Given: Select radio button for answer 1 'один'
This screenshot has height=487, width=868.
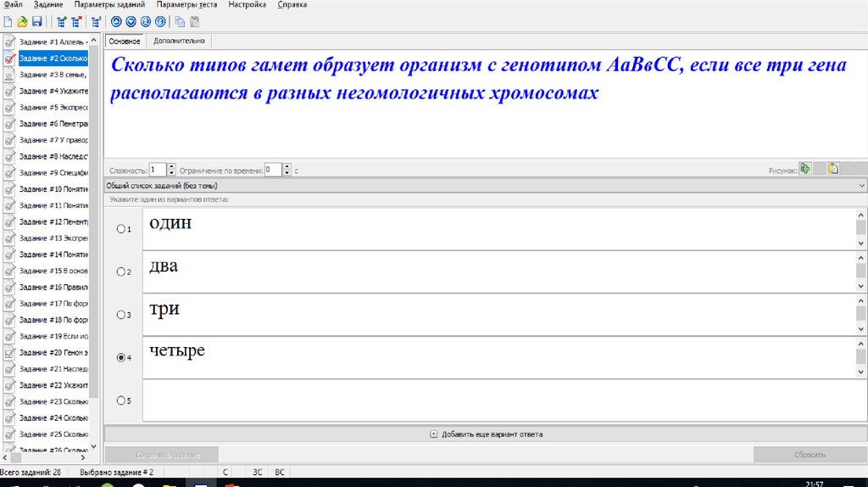Looking at the screenshot, I should [x=121, y=229].
